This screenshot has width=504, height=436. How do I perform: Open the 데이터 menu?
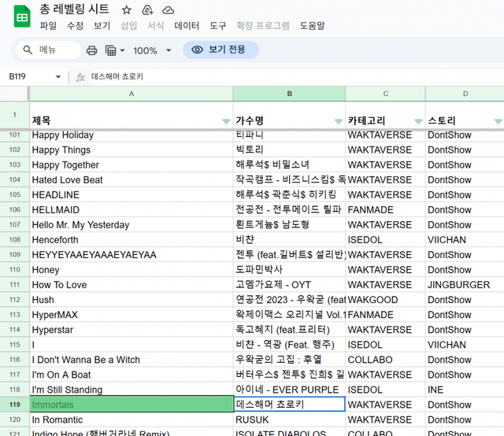point(187,26)
